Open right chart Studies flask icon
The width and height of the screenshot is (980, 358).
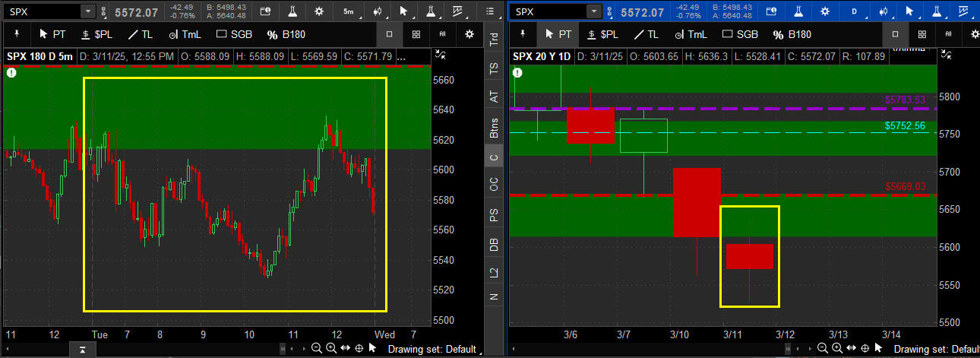point(798,11)
